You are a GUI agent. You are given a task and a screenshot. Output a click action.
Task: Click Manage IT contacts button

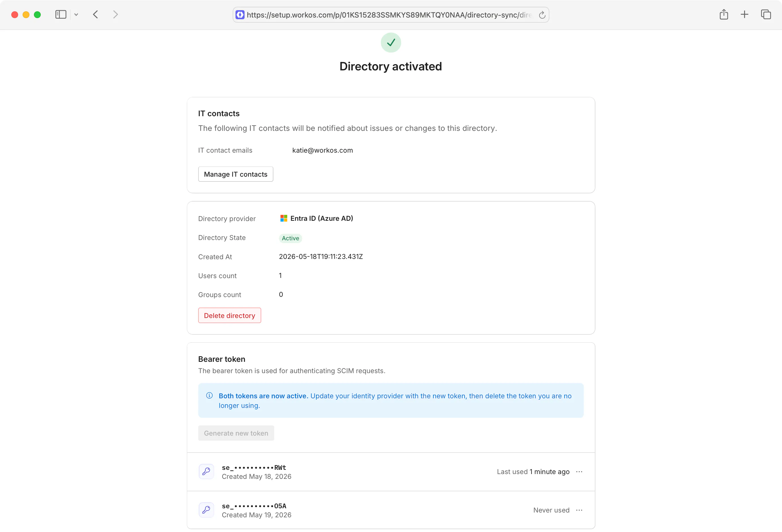coord(236,174)
